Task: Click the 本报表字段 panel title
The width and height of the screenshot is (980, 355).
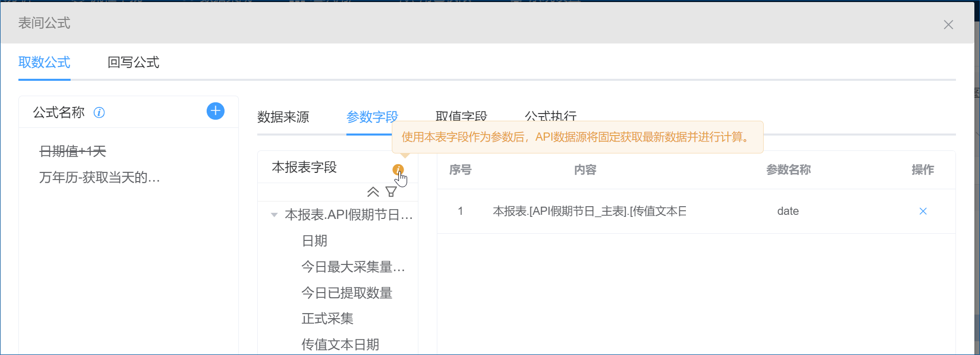Action: click(304, 167)
